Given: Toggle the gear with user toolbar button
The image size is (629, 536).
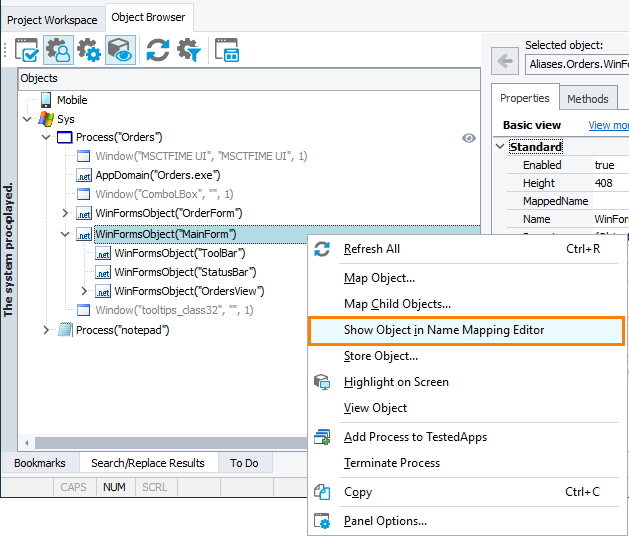Looking at the screenshot, I should [58, 50].
